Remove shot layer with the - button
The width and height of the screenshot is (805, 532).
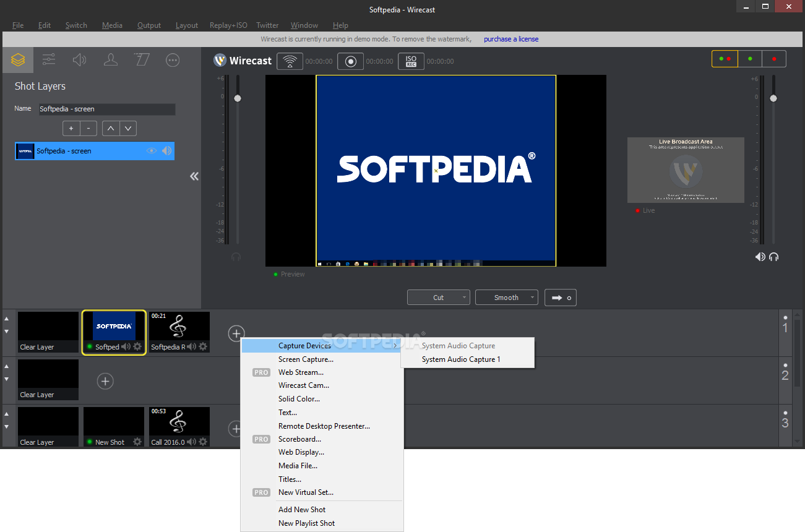point(88,129)
